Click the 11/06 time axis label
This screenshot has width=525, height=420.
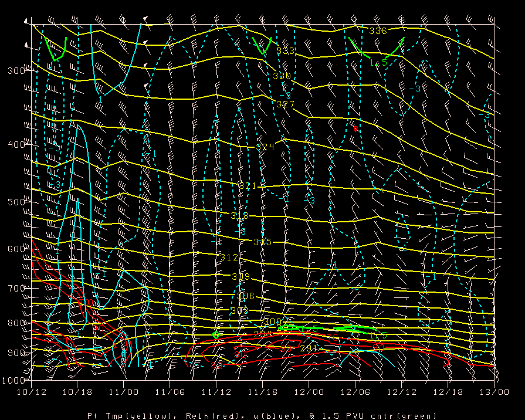coord(170,391)
